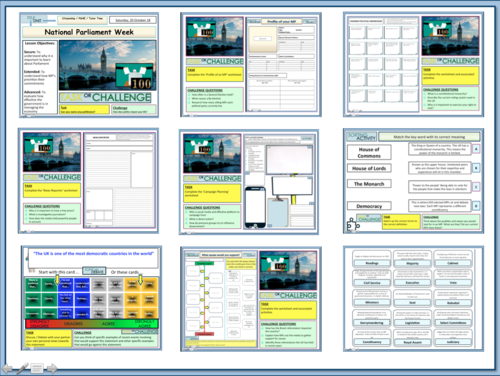500x376 pixels.
Task: Select the House of Lords keyword box
Action: coord(369,168)
